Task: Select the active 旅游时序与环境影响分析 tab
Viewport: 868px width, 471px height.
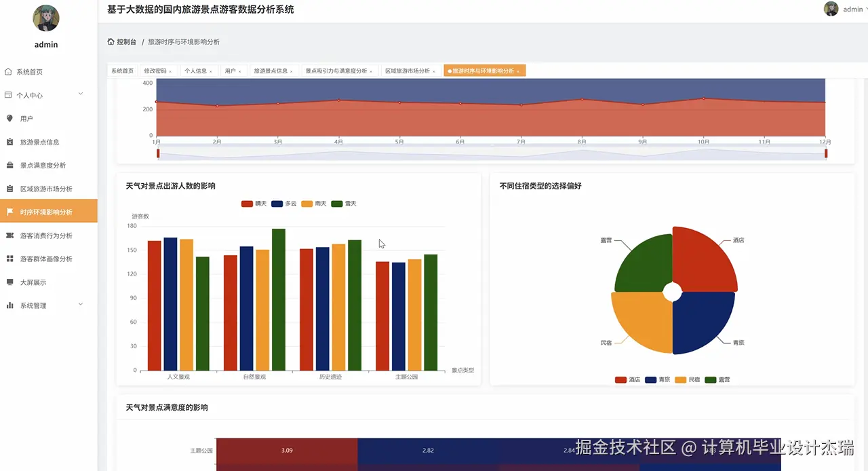Action: click(484, 71)
